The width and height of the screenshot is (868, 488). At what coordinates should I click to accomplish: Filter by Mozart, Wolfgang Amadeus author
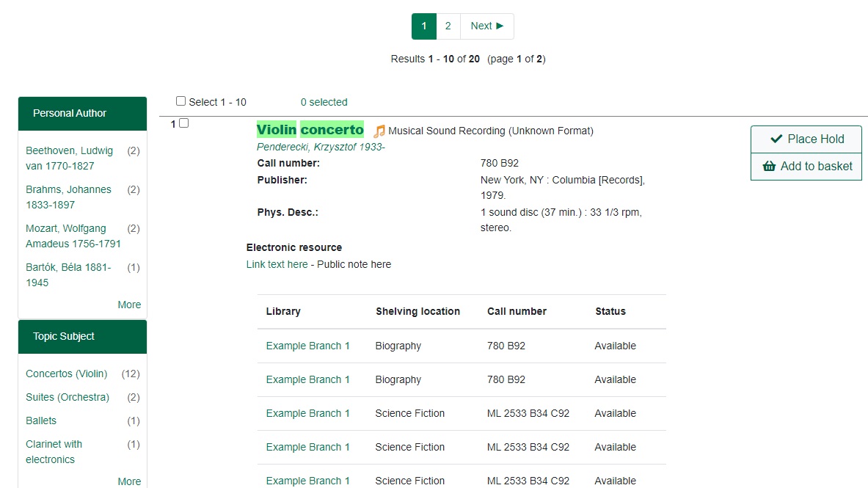point(73,236)
